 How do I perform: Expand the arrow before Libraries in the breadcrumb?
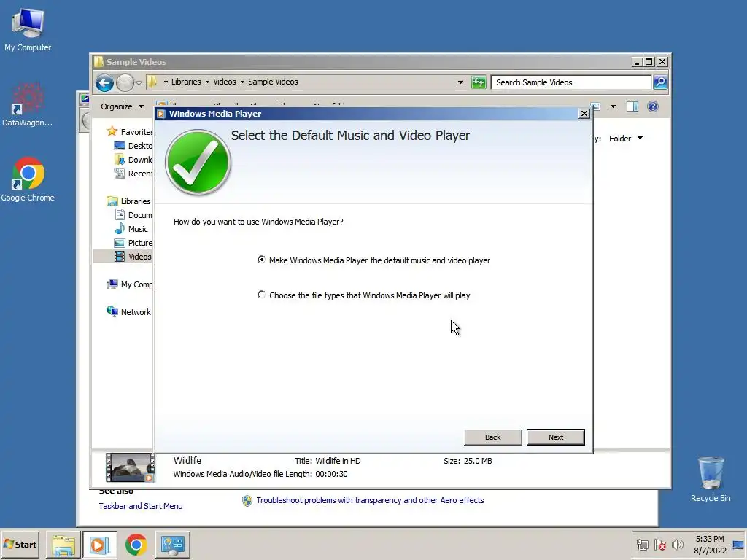pos(166,82)
